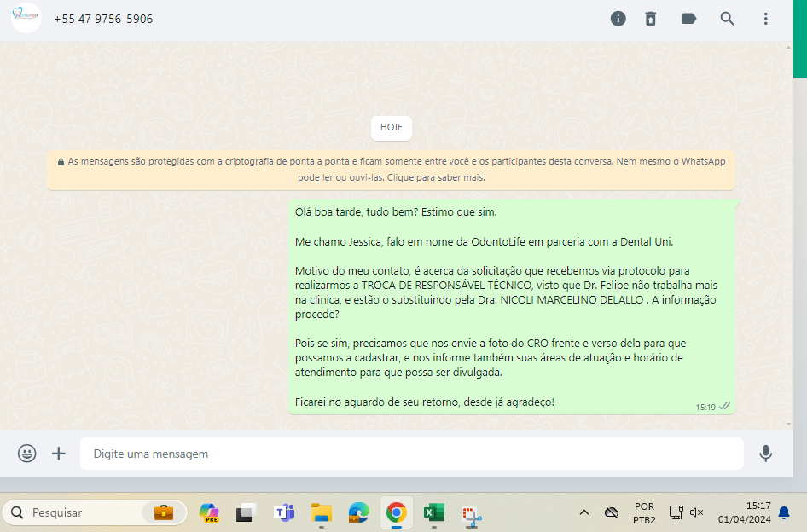Viewport: 807px width, 532px height.
Task: Open encryption notice to learn more
Action: (x=392, y=170)
